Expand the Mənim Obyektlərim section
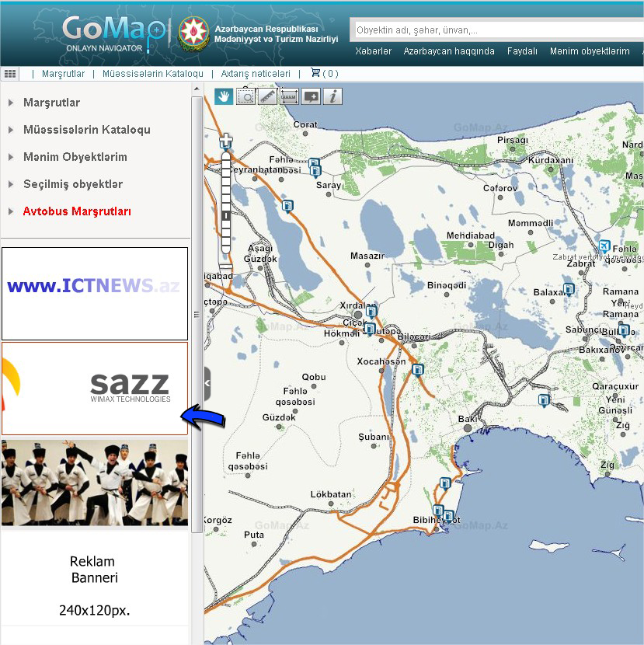 click(x=75, y=157)
